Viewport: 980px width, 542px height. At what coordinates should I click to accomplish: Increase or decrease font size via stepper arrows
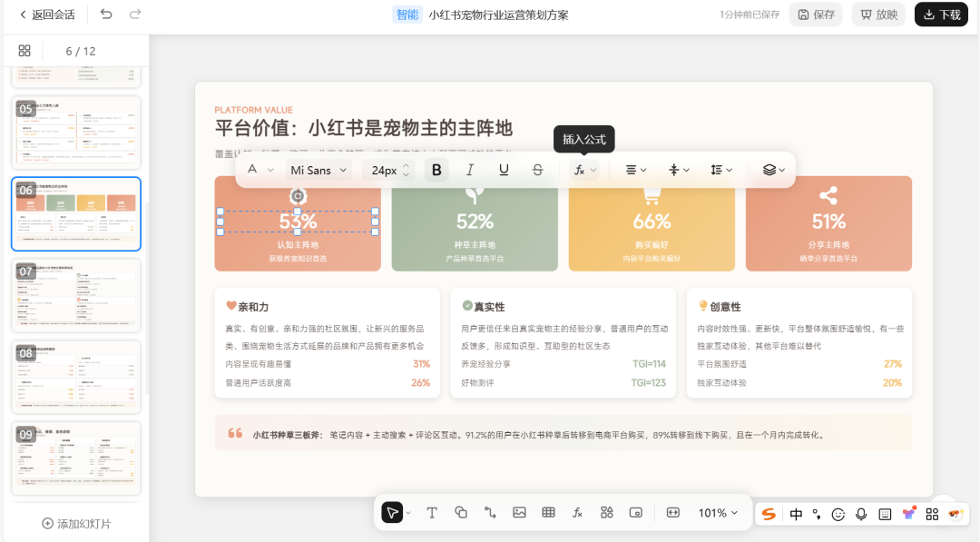406,170
